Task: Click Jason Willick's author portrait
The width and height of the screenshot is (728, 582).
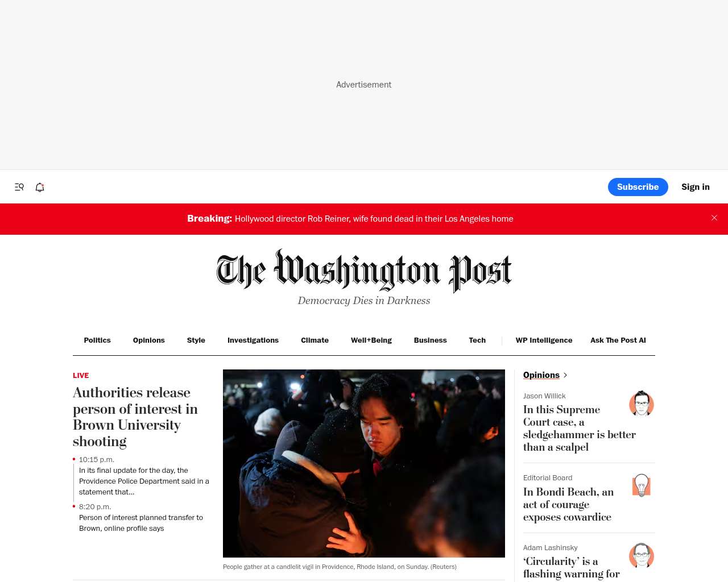Action: [x=642, y=404]
